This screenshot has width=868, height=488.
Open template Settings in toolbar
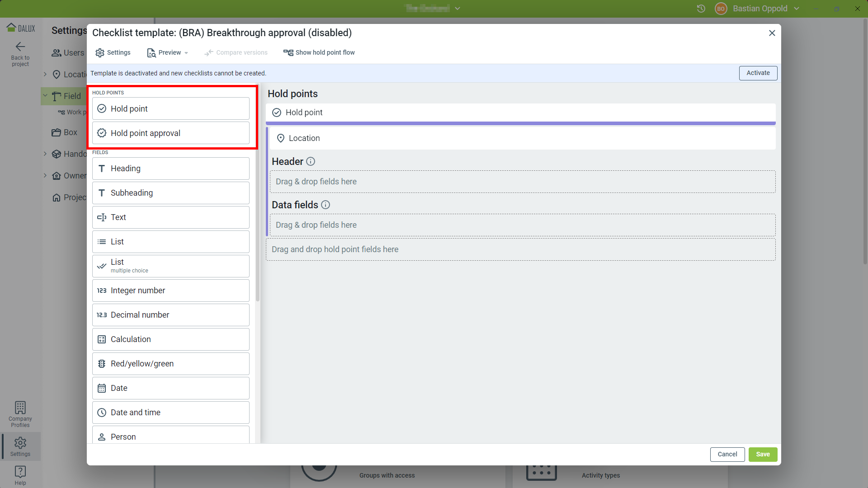click(x=113, y=53)
